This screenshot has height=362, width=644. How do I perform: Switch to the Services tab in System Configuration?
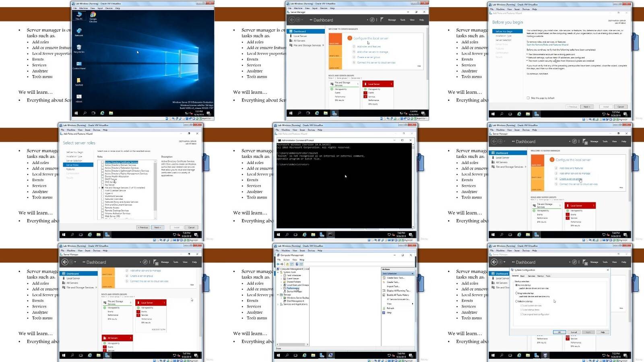coord(531,276)
